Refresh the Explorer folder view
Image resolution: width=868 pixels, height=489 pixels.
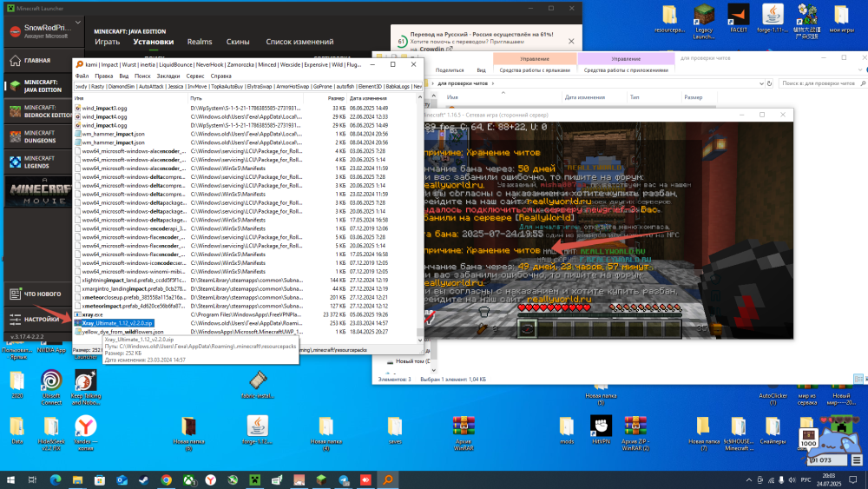click(x=769, y=83)
